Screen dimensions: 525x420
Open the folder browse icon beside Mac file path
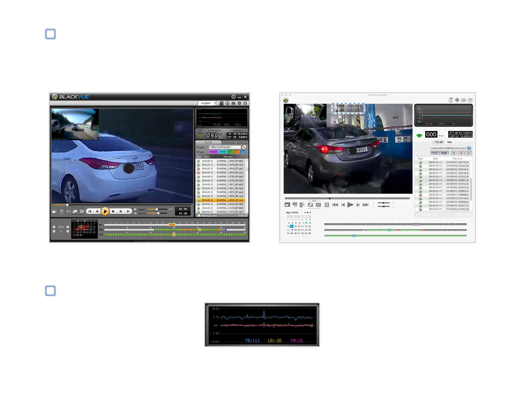tap(469, 148)
